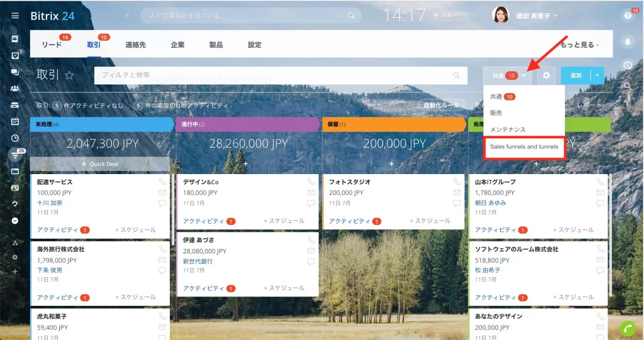
Task: Open 下条 俊男 contact link
Action: tap(50, 270)
